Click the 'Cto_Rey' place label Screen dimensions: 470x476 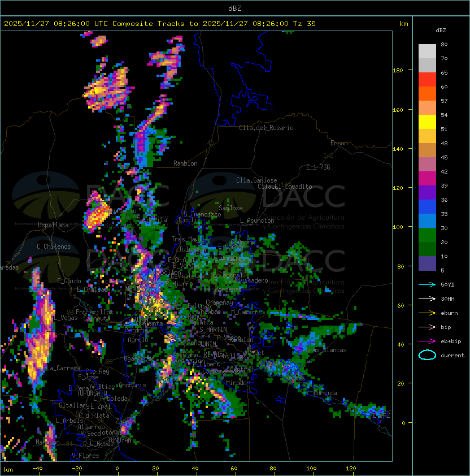[97, 371]
